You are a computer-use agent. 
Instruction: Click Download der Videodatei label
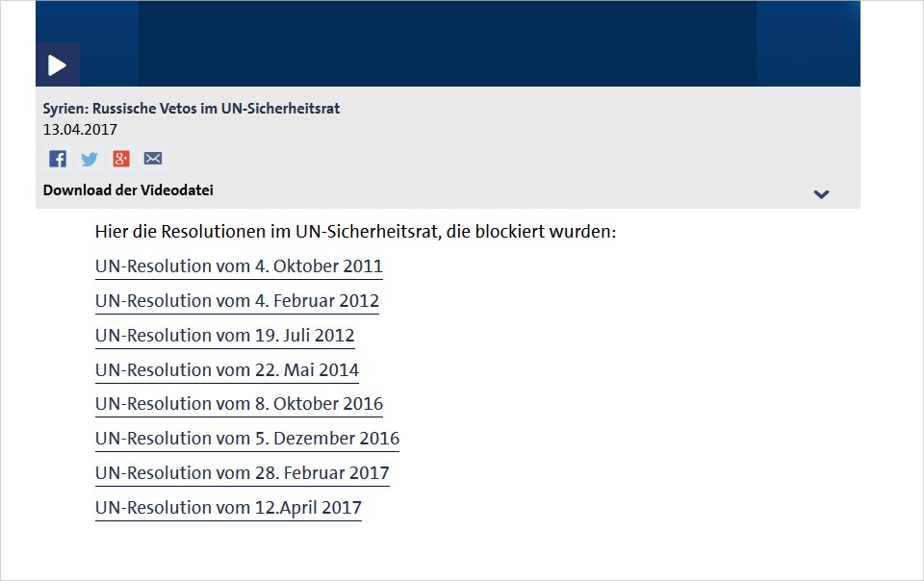[x=128, y=190]
